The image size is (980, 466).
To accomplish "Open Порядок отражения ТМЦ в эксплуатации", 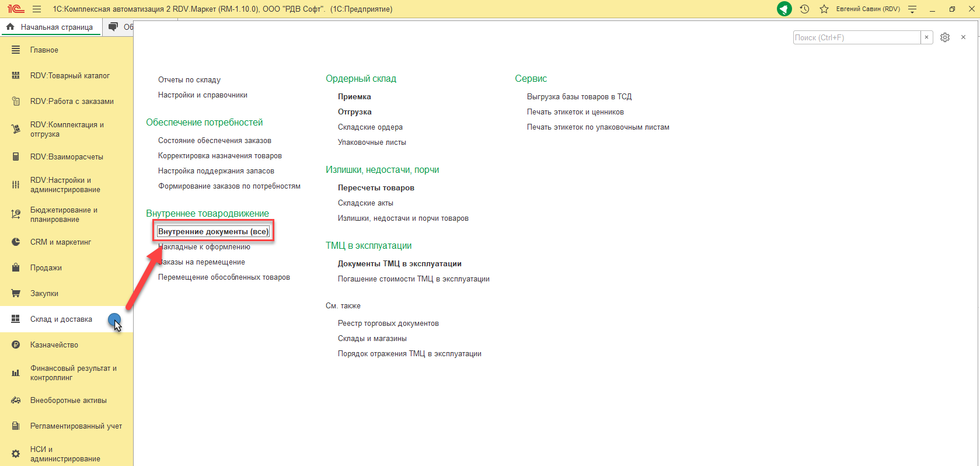I will click(410, 354).
